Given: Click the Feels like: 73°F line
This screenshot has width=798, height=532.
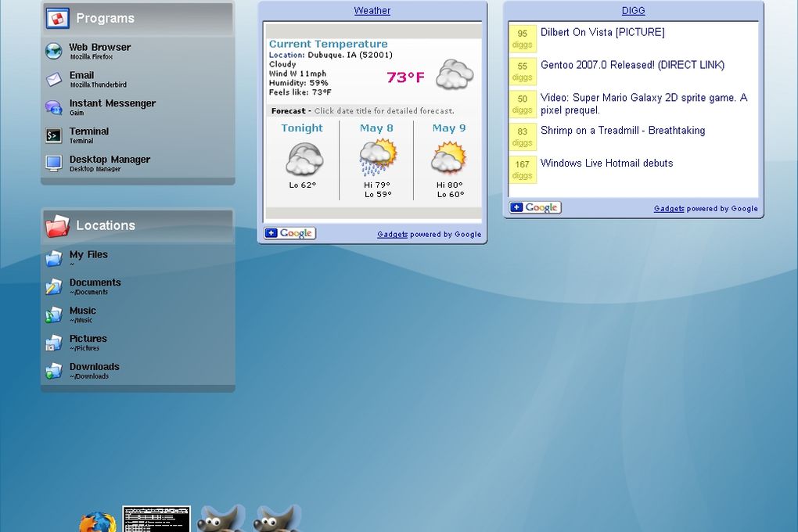Looking at the screenshot, I should coord(300,92).
